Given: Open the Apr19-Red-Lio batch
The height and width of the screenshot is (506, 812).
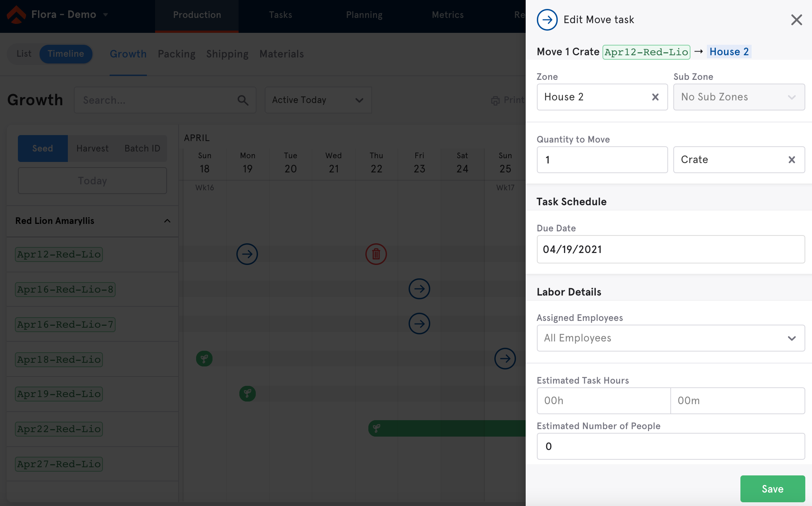Looking at the screenshot, I should pyautogui.click(x=59, y=394).
